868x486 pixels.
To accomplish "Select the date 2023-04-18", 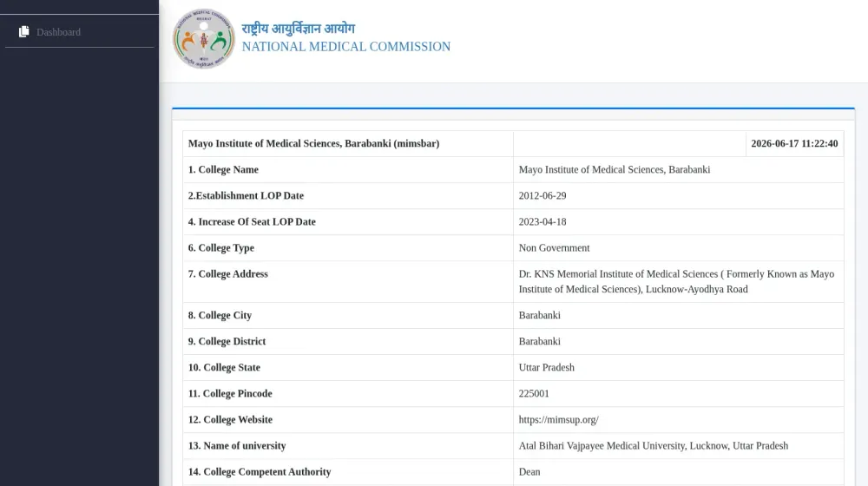I will click(542, 221).
